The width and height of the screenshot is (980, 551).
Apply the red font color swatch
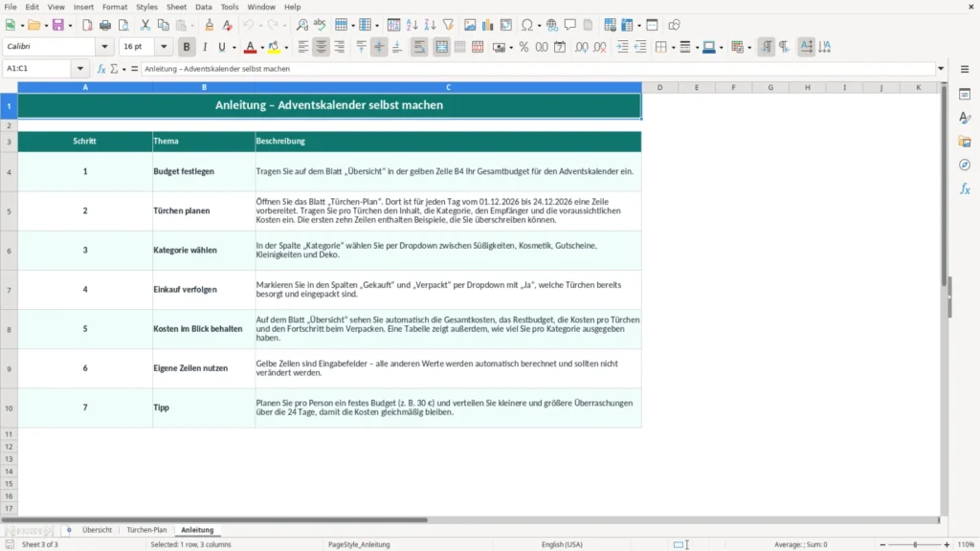pyautogui.click(x=250, y=47)
